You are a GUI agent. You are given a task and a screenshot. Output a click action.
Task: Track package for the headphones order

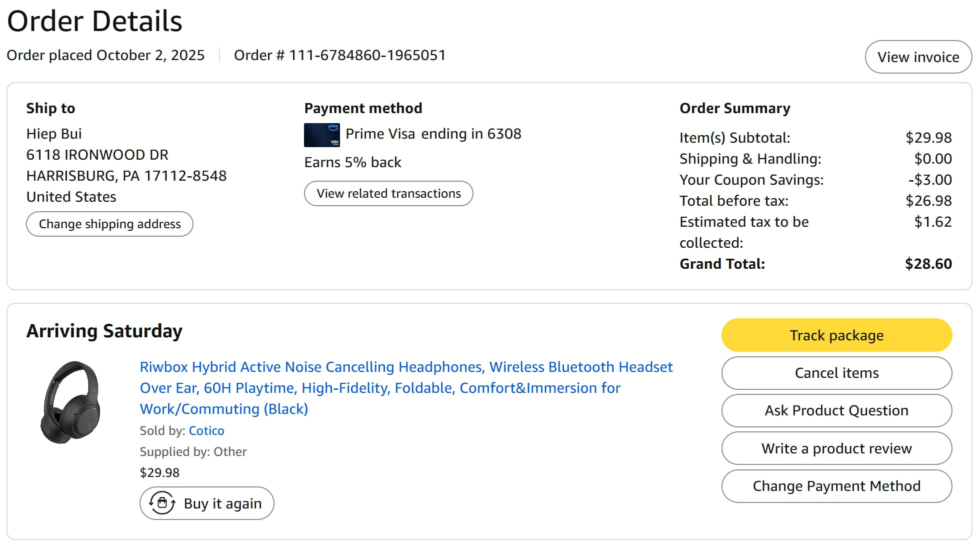click(836, 335)
